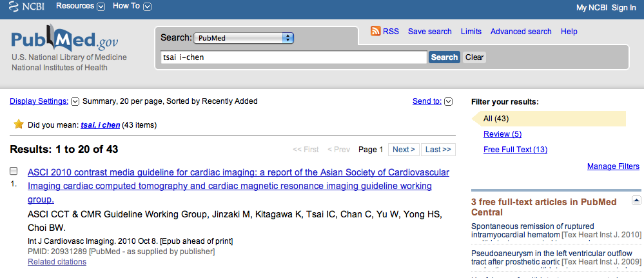644x278 pixels.
Task: Expand the Send to arrow
Action: (x=449, y=101)
